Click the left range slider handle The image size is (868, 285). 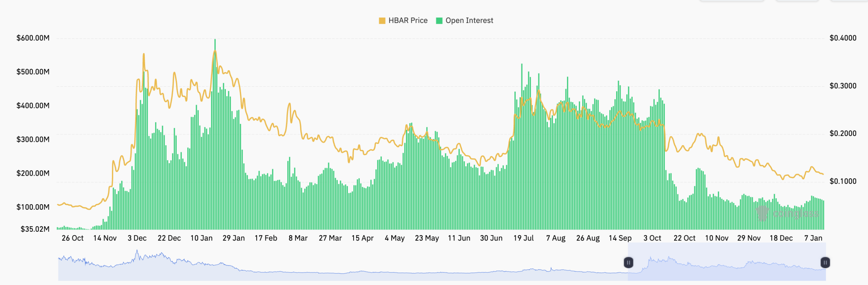[628, 262]
